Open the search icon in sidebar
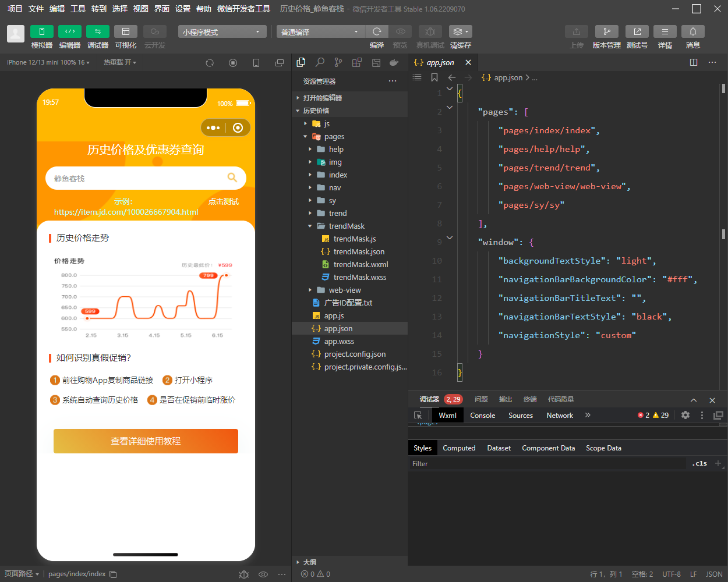Screen dimensions: 728x582 tap(320, 62)
